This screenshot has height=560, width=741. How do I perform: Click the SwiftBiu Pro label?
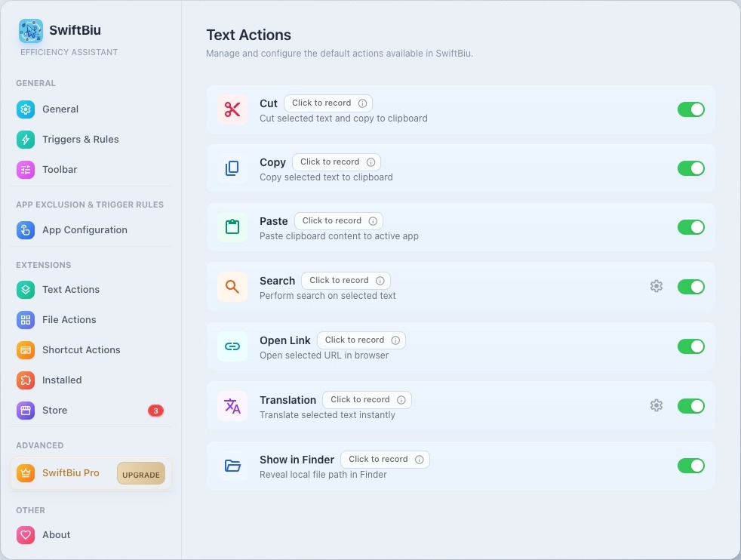coord(71,473)
